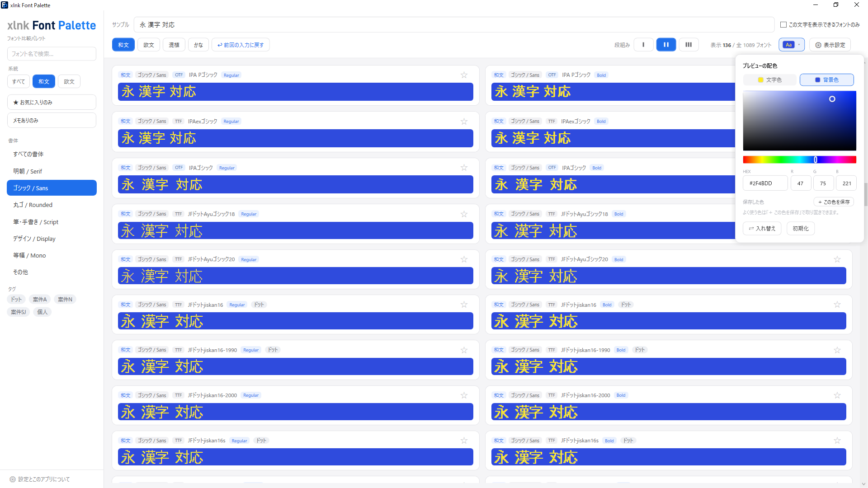Toggle the ★ お気に入りのみ filter

point(52,102)
